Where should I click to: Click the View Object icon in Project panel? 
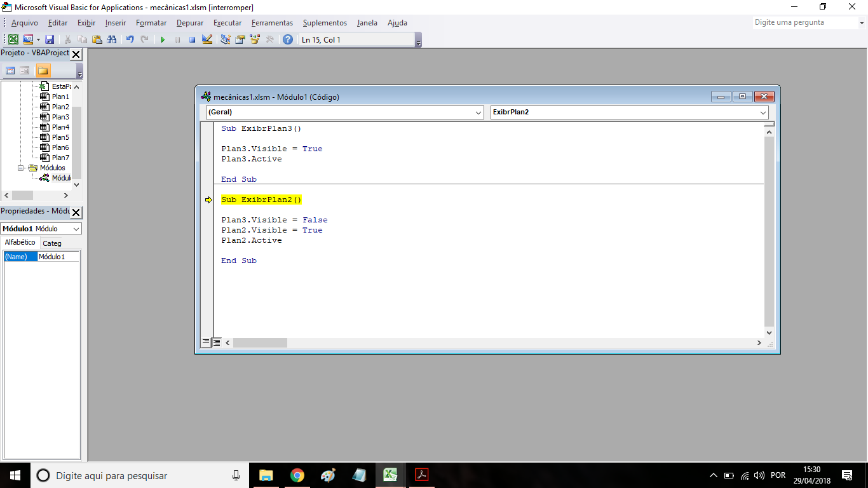25,70
